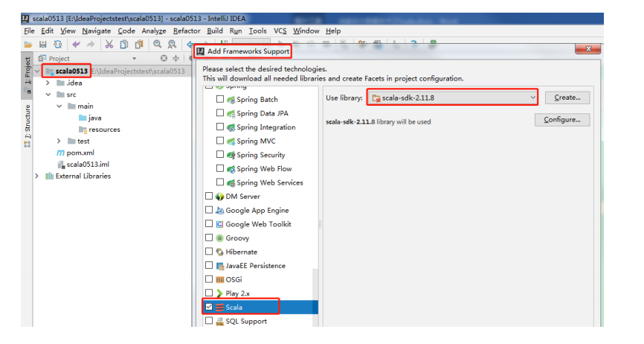Image resolution: width=644 pixels, height=344 pixels.
Task: Open the File menu
Action: [29, 31]
